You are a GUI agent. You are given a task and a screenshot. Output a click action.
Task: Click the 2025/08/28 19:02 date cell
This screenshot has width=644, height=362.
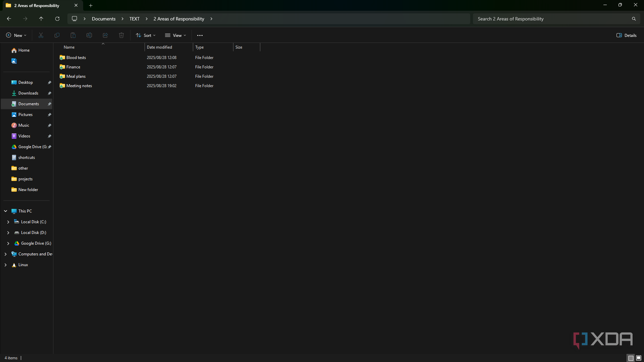tap(162, 86)
